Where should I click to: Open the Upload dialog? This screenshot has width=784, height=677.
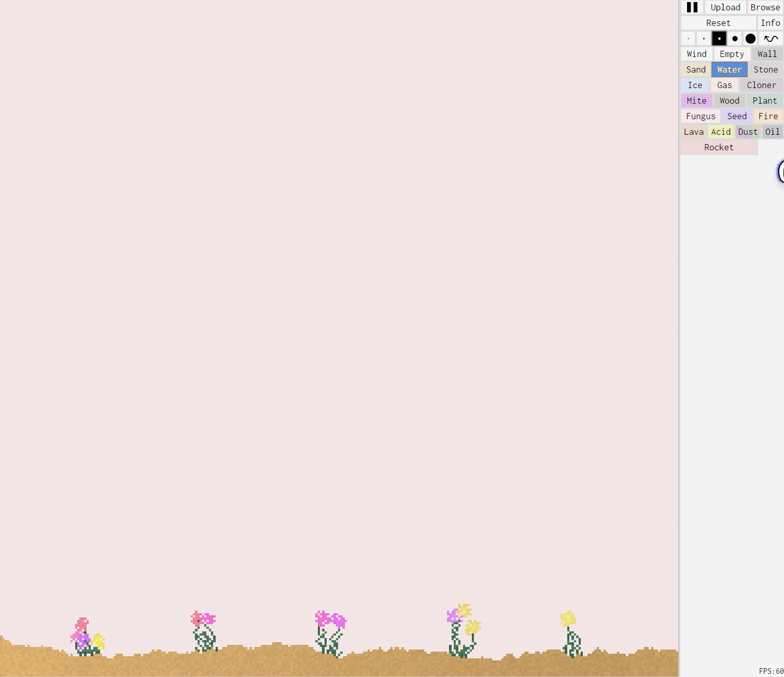tap(725, 7)
